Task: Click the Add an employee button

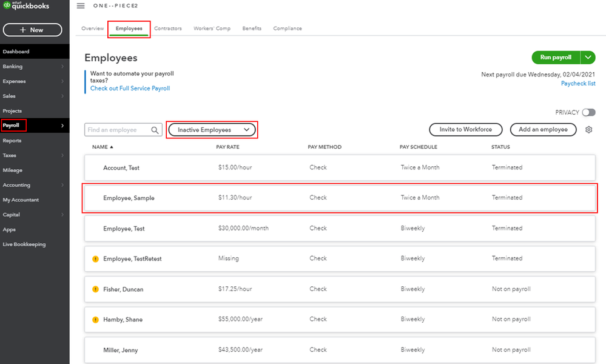Action: pos(543,129)
